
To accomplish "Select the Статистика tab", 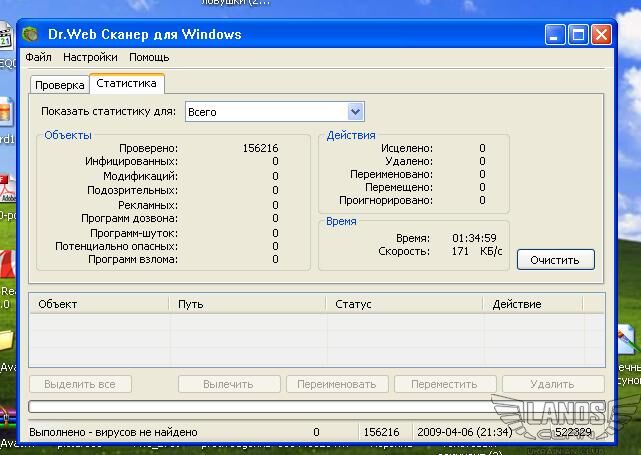I will 126,84.
